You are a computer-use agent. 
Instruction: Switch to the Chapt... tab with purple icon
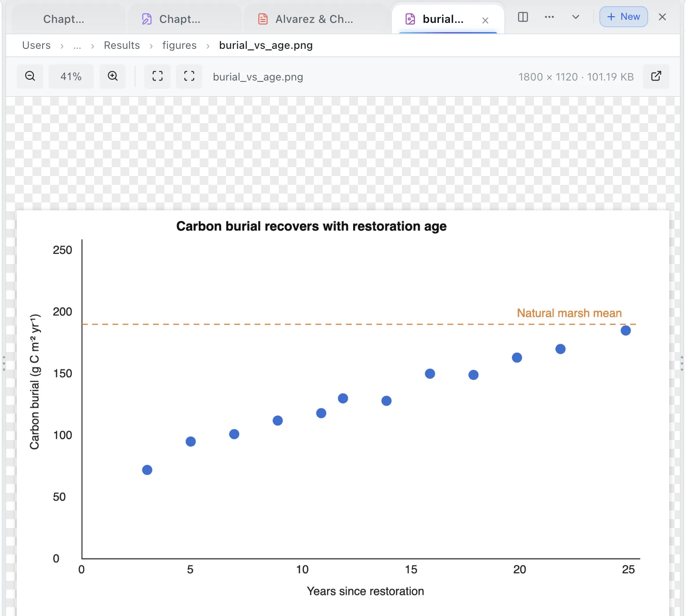click(x=184, y=19)
